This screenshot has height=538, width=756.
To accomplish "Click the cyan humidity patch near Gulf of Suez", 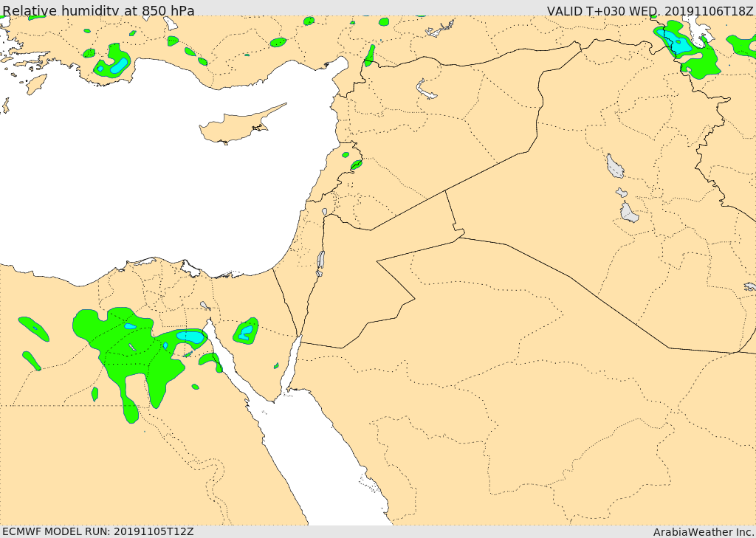I will tap(190, 337).
